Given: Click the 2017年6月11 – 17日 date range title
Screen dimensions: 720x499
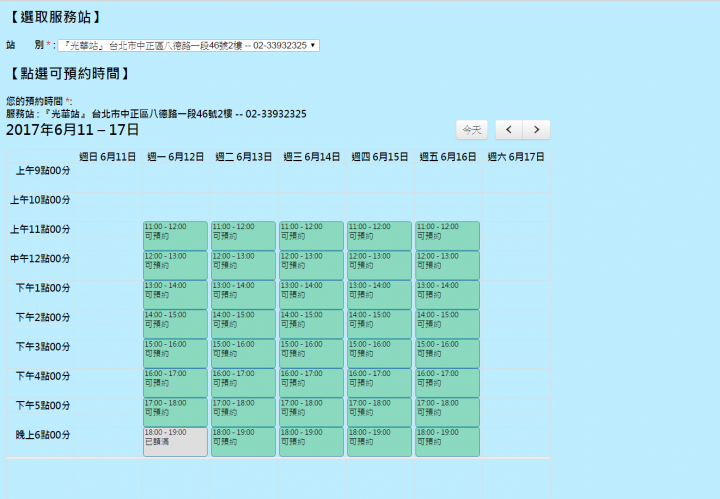Looking at the screenshot, I should point(73,130).
